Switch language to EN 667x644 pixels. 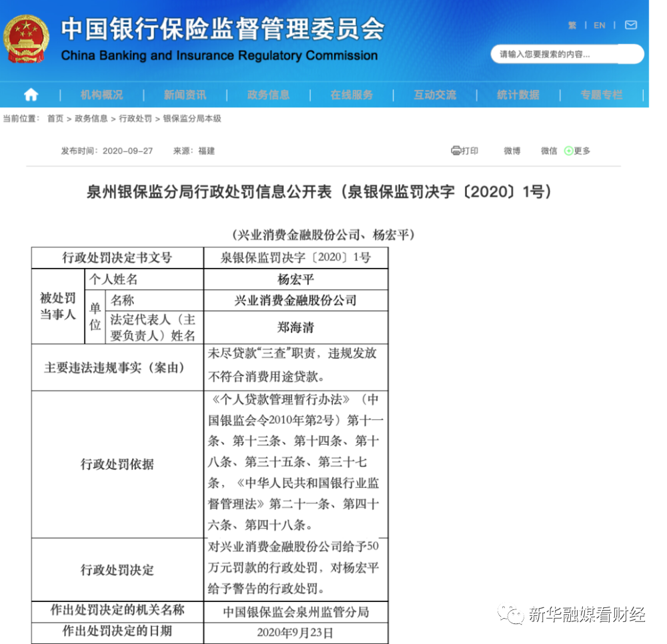(600, 25)
